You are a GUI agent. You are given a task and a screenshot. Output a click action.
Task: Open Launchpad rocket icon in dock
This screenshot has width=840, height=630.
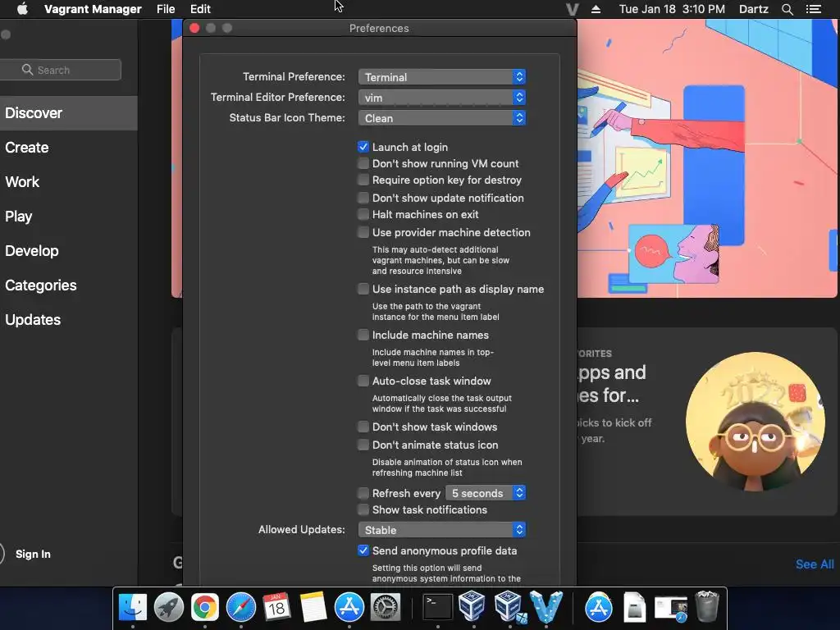click(x=169, y=607)
